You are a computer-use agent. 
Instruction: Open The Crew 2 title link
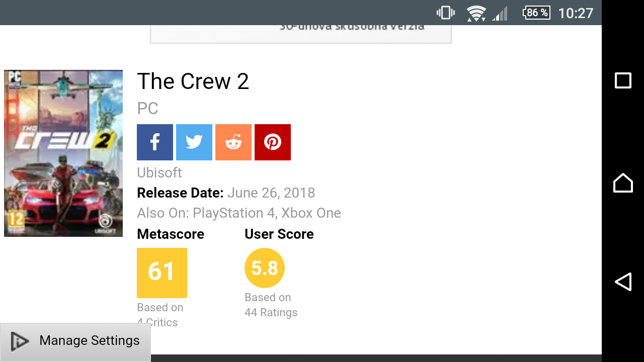click(x=193, y=81)
